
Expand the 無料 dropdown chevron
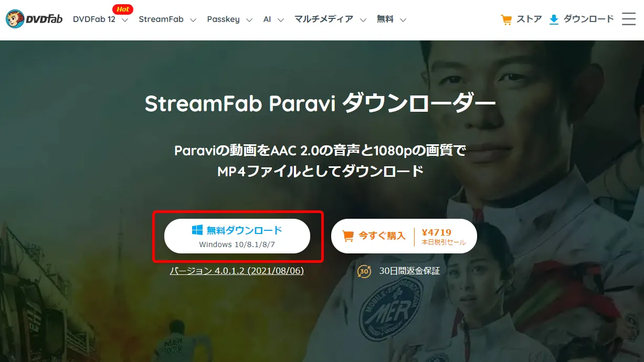[x=403, y=20]
